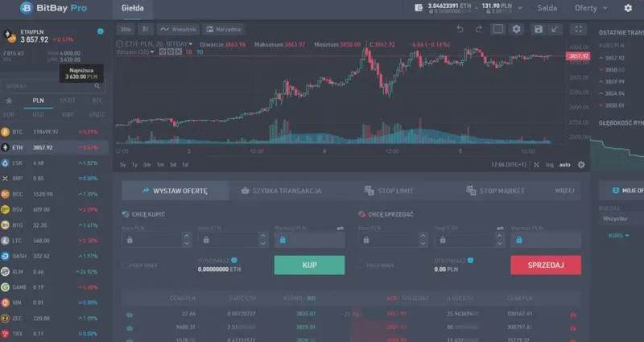Image resolution: width=644 pixels, height=342 pixels.
Task: Open the Wszystkie filter dropdown
Action: [x=620, y=219]
